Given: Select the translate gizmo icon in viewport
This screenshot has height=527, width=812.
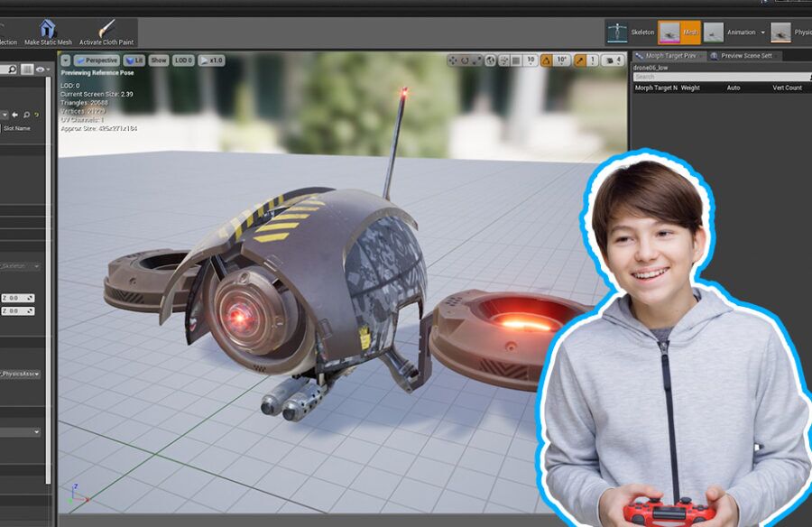Looking at the screenshot, I should pyautogui.click(x=453, y=60).
